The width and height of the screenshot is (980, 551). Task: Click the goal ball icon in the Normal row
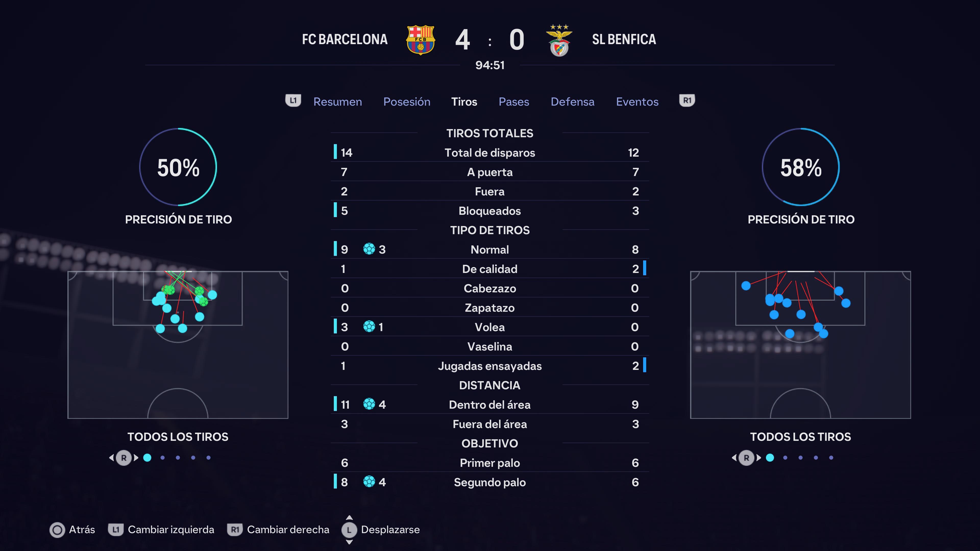tap(369, 249)
